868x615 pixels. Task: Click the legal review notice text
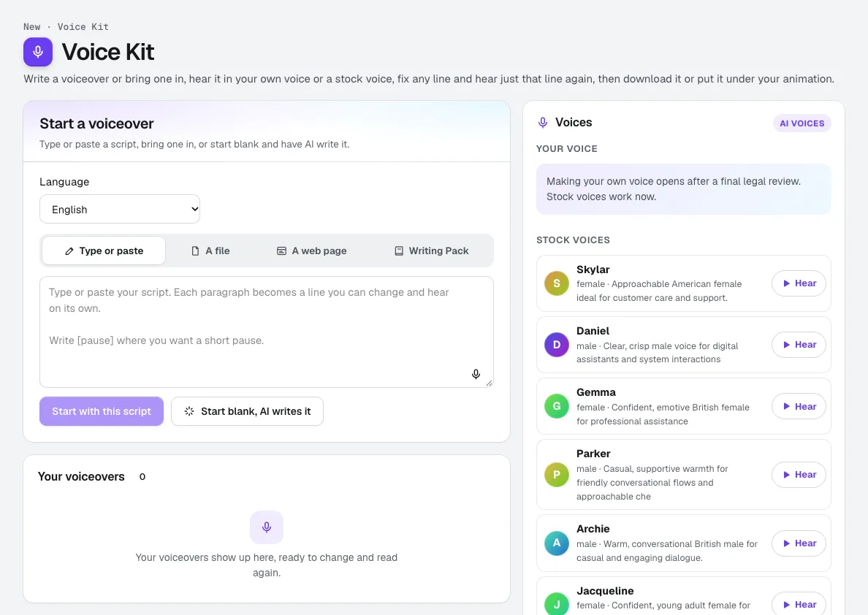pyautogui.click(x=673, y=188)
